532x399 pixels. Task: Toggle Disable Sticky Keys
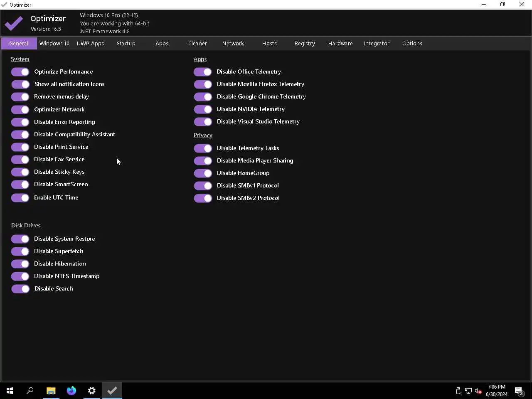[x=20, y=172]
